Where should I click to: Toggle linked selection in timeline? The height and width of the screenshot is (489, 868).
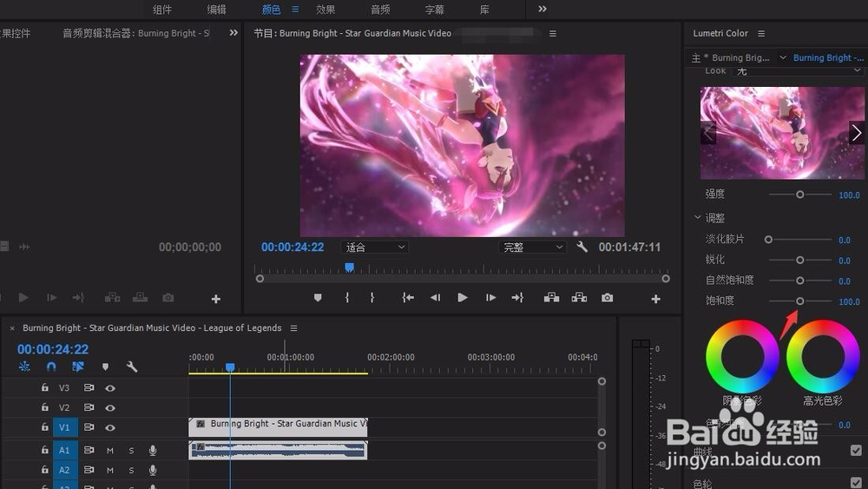pos(78,367)
